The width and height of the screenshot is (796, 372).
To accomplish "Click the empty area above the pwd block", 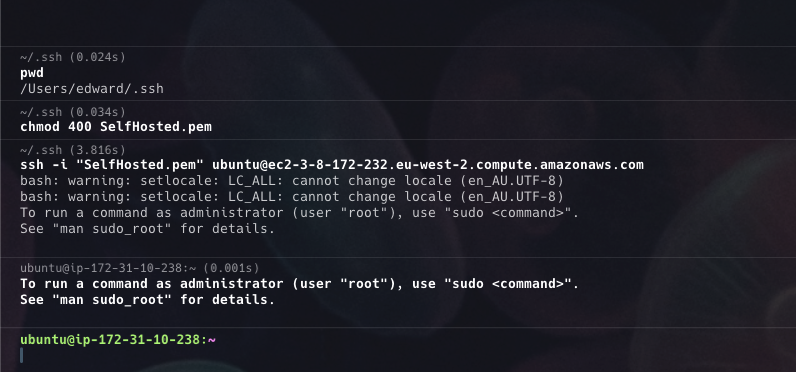I will (398, 23).
